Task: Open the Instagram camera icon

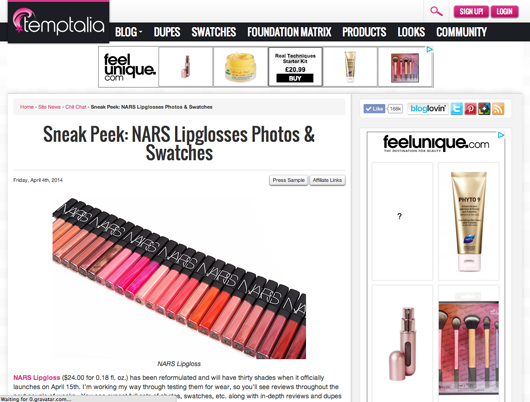Action: [484, 109]
